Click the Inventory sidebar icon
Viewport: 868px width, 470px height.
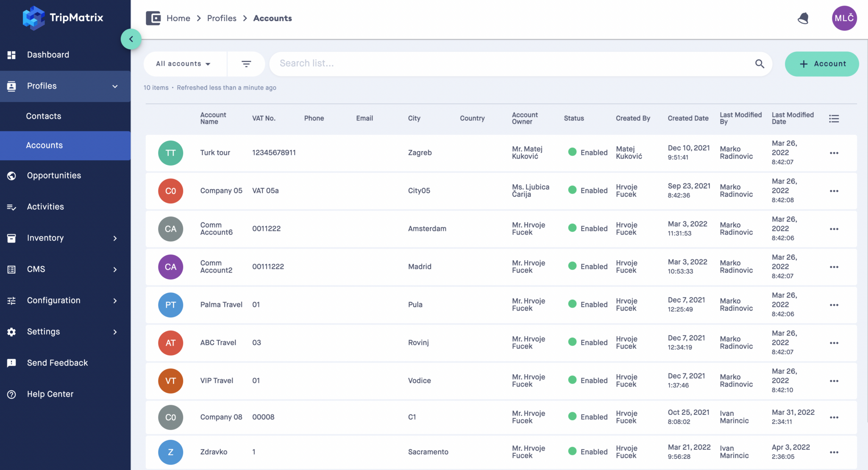point(11,238)
